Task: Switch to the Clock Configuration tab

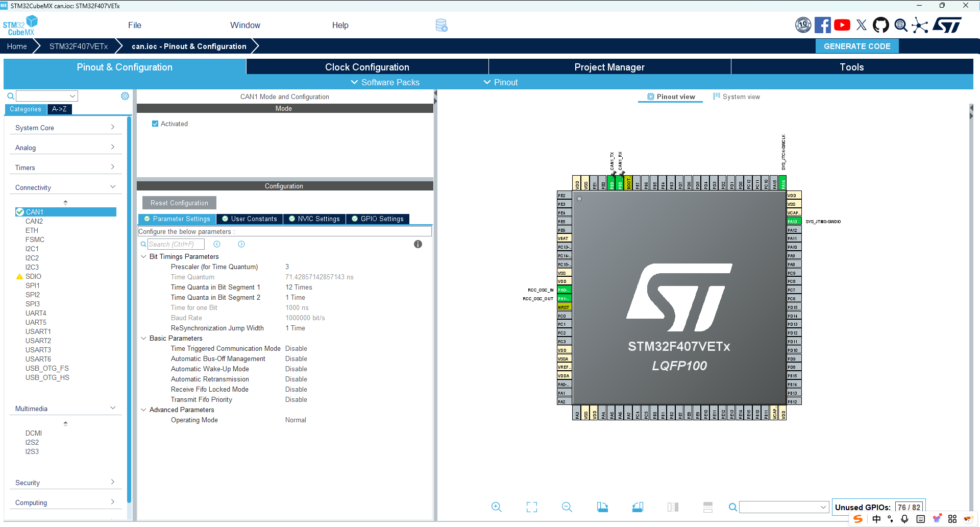Action: [x=367, y=67]
